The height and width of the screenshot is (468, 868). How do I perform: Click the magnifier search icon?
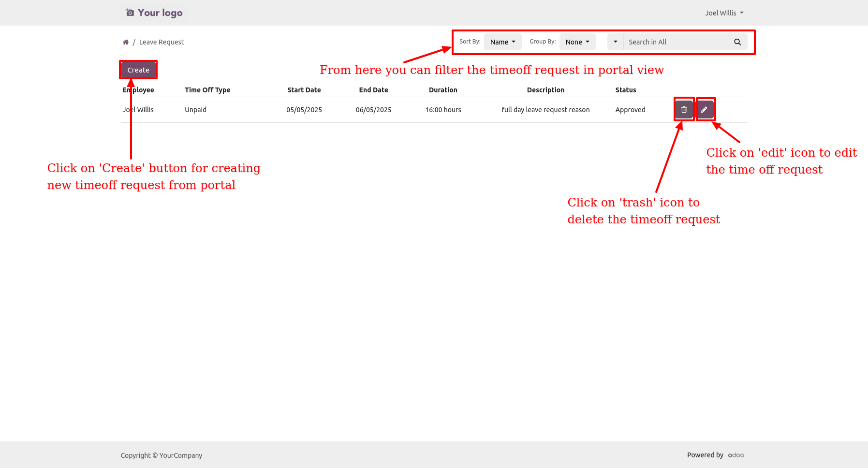click(737, 42)
